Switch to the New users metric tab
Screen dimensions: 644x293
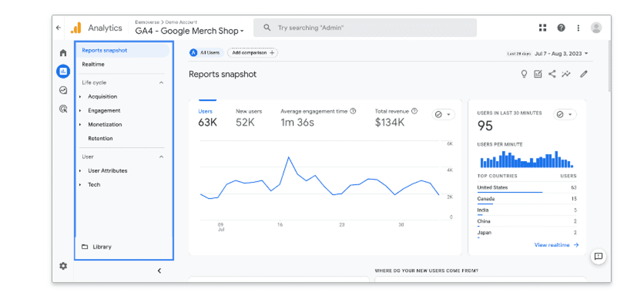(x=249, y=118)
